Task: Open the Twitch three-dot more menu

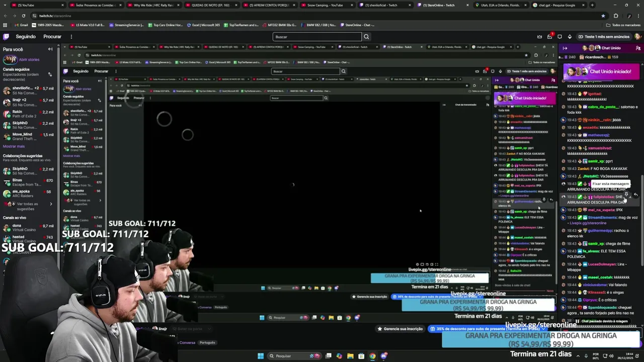Action: pos(71,37)
